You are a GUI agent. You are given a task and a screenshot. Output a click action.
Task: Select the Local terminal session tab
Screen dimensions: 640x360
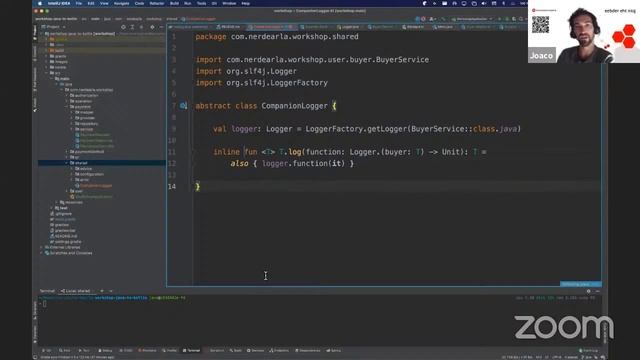(x=76, y=291)
